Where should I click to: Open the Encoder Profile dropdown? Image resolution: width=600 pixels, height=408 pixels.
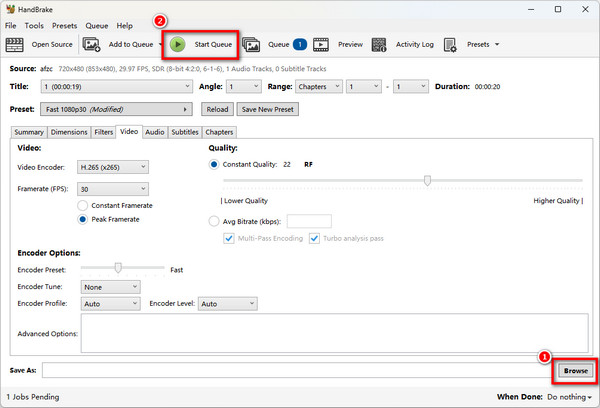(x=111, y=304)
